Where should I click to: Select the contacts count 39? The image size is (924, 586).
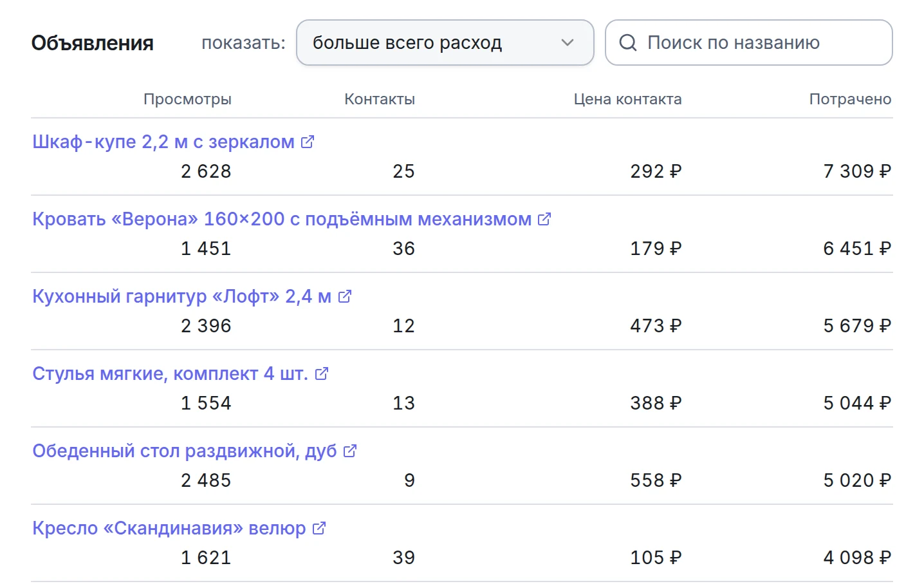coord(403,558)
